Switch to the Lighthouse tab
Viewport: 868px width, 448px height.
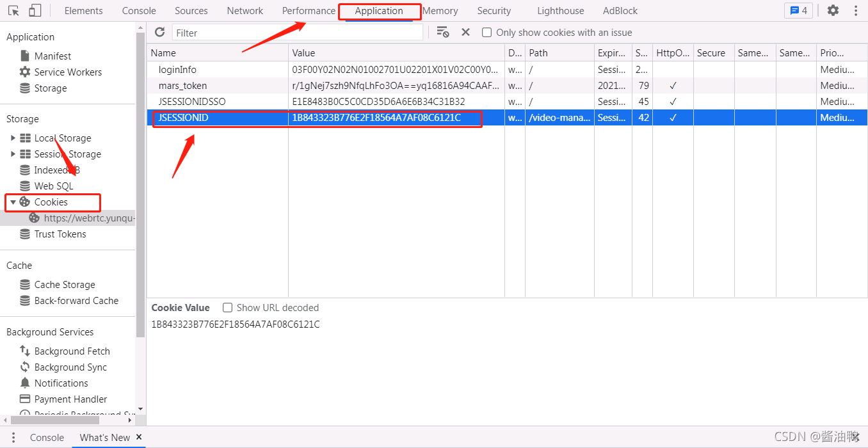561,11
